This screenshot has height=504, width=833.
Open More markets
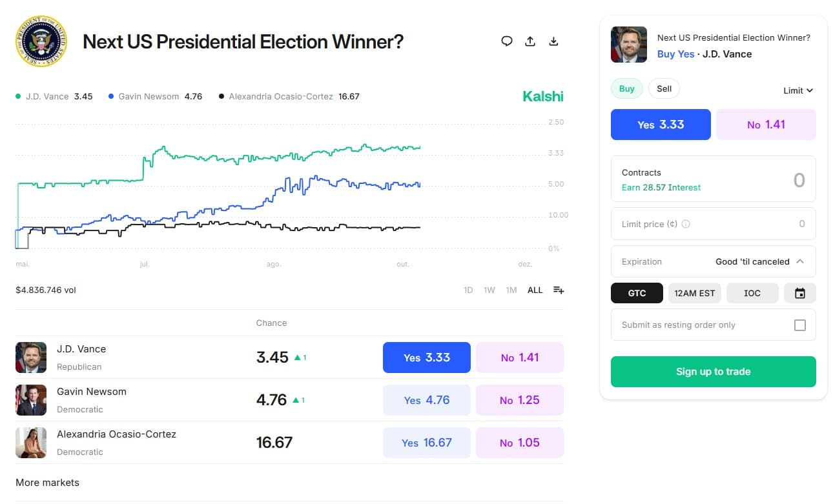tap(48, 482)
